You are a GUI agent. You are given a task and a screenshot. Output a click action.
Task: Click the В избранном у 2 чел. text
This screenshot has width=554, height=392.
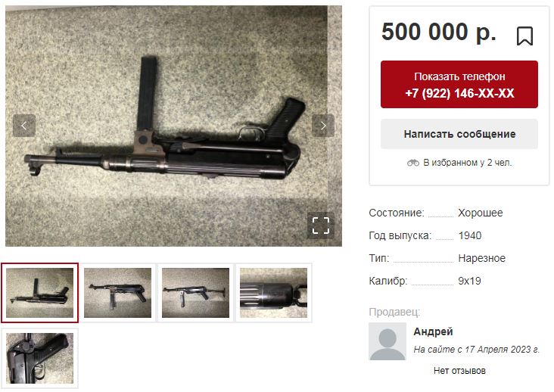[468, 163]
